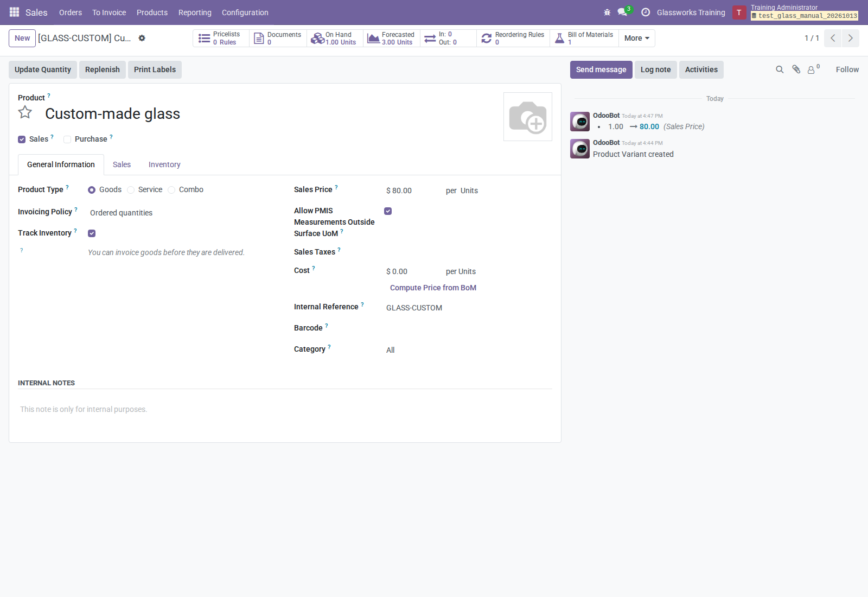Open the Sales Taxes field
868x597 pixels.
click(469, 253)
